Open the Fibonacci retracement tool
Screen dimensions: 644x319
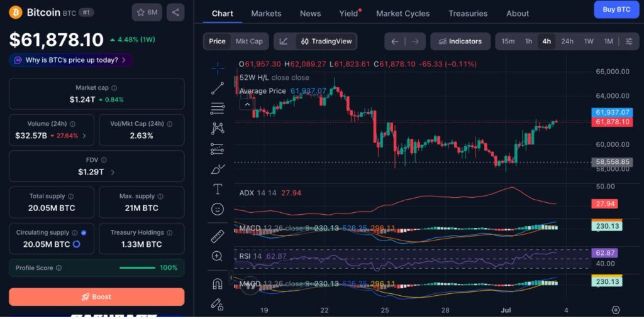[217, 108]
